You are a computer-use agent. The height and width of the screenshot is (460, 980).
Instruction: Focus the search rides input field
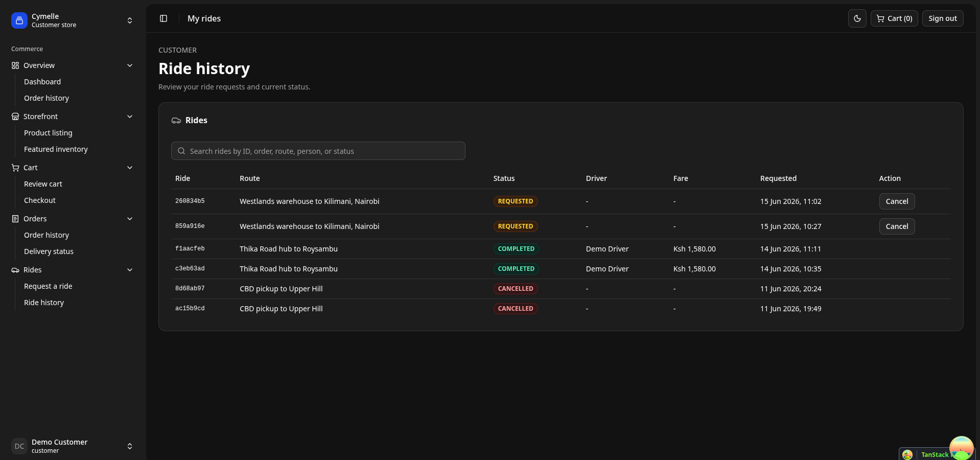click(x=318, y=151)
